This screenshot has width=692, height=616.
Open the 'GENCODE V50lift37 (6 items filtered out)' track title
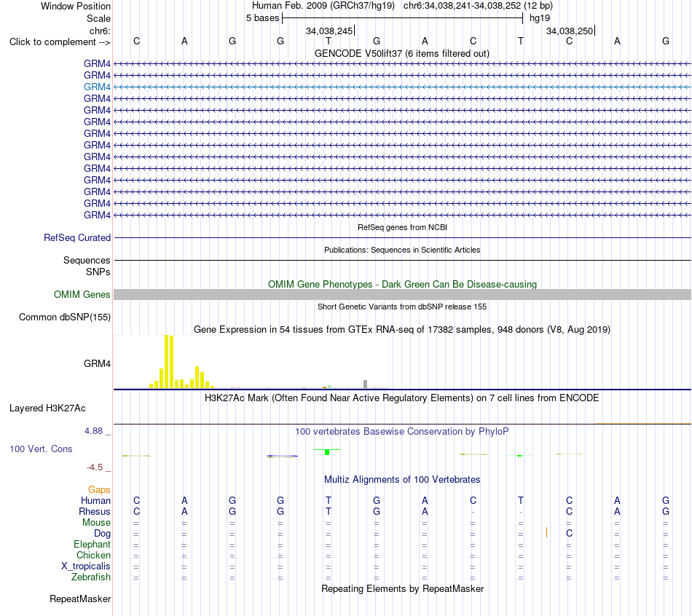(402, 53)
